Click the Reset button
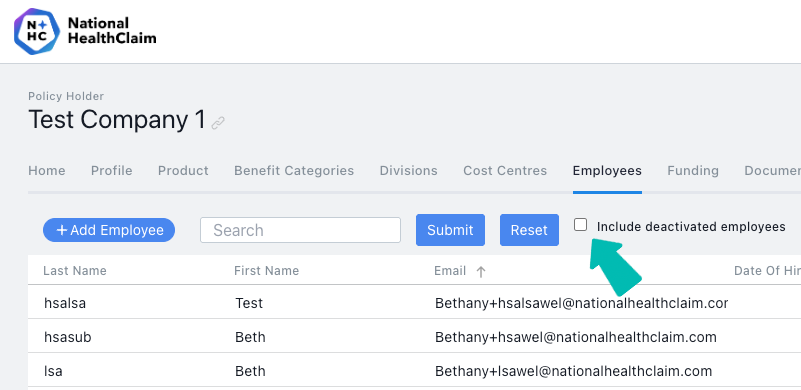Screen dimensions: 801x390 coord(529,230)
